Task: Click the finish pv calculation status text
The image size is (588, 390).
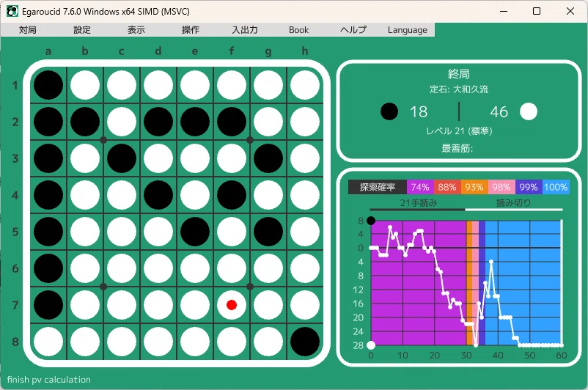Action: pos(48,380)
